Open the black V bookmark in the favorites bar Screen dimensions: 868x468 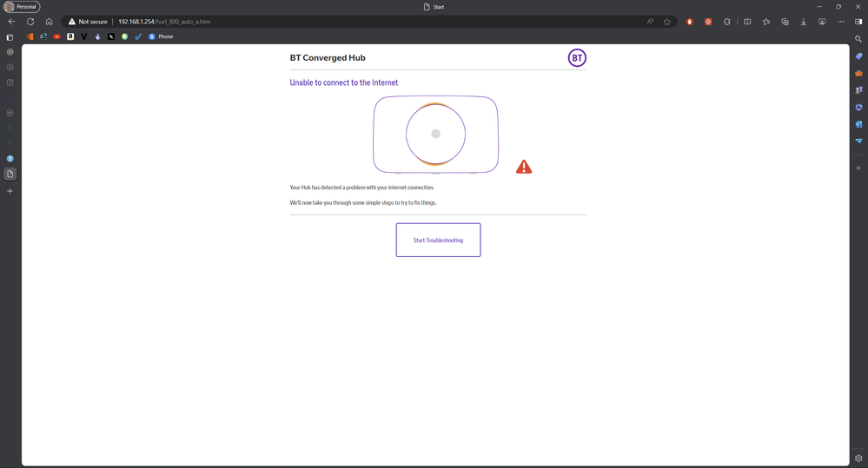(84, 36)
